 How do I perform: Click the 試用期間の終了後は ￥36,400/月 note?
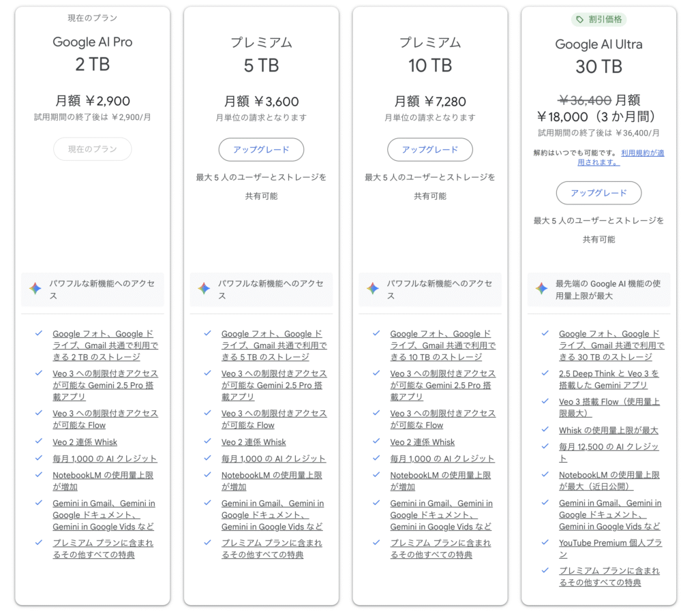(598, 133)
